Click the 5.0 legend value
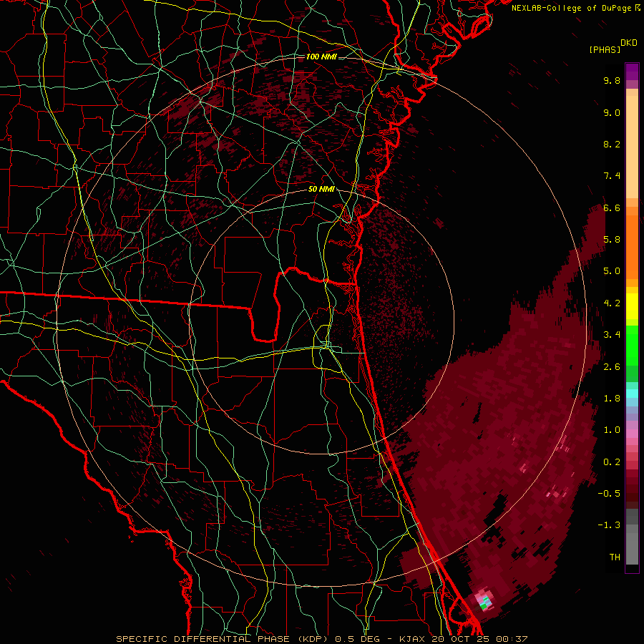 (x=612, y=271)
